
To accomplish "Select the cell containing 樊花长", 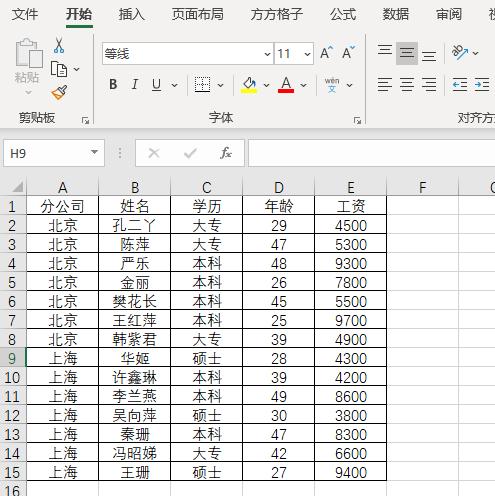I will coord(134,301).
